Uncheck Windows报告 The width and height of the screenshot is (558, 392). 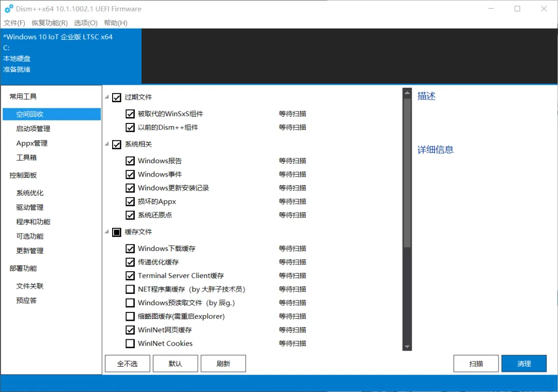(x=130, y=161)
